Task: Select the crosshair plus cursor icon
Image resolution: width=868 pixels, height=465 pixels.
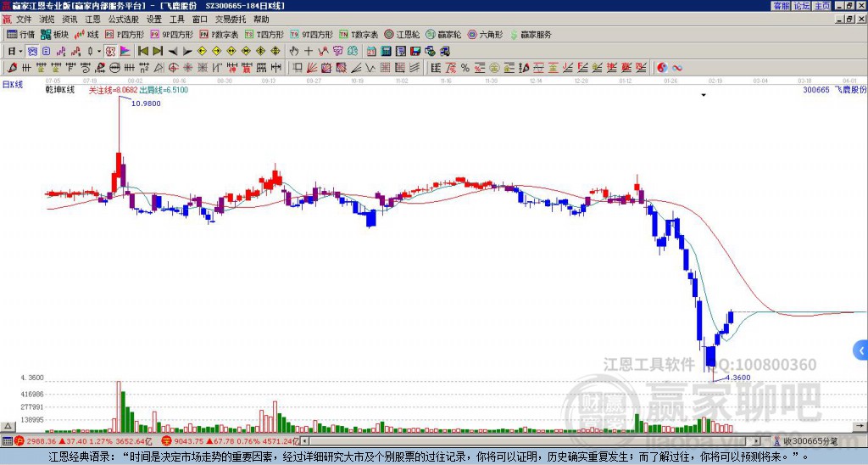Action: click(309, 52)
